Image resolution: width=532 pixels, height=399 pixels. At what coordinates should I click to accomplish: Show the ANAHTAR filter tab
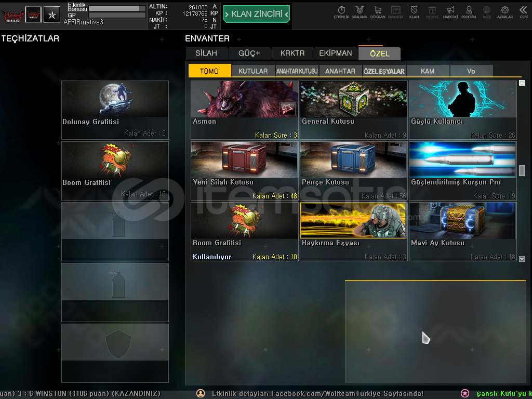[340, 71]
